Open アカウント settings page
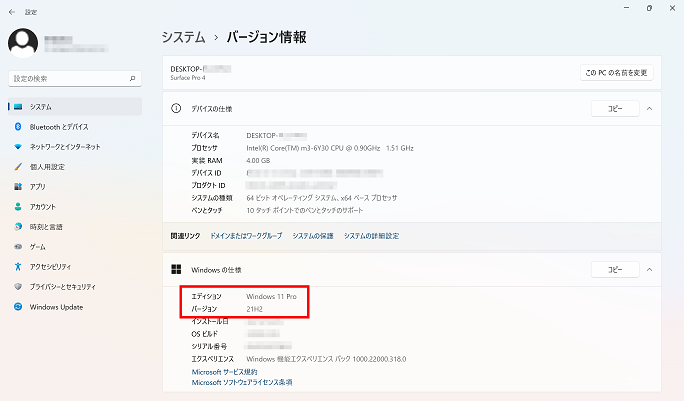The image size is (684, 401). (x=75, y=207)
